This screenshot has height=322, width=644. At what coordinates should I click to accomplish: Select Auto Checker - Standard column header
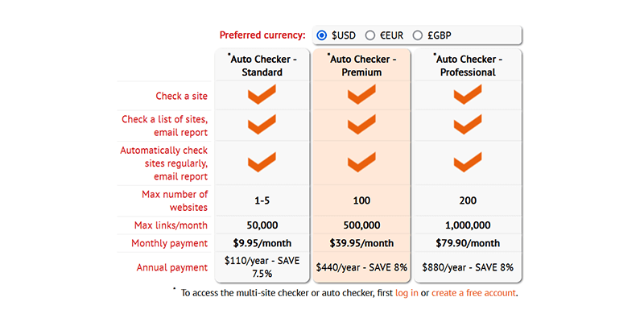coord(262,65)
